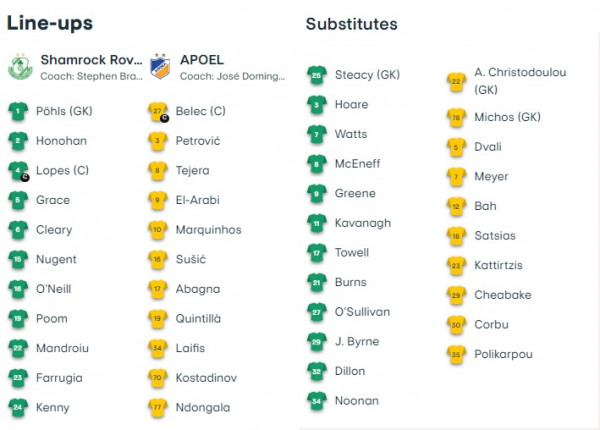Click Polikarpou's yellow number 35 jersey

[x=456, y=355]
